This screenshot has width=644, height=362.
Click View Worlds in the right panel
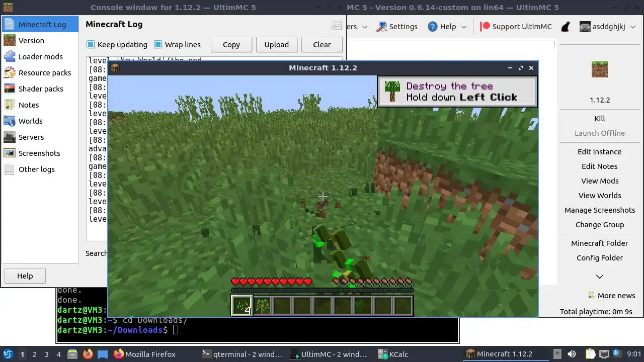click(x=600, y=196)
